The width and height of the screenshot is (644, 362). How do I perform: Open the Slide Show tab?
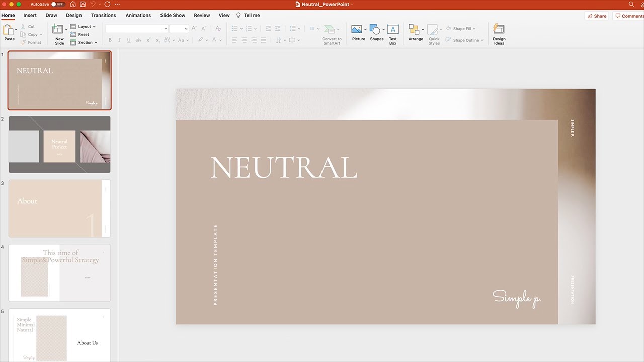[173, 15]
